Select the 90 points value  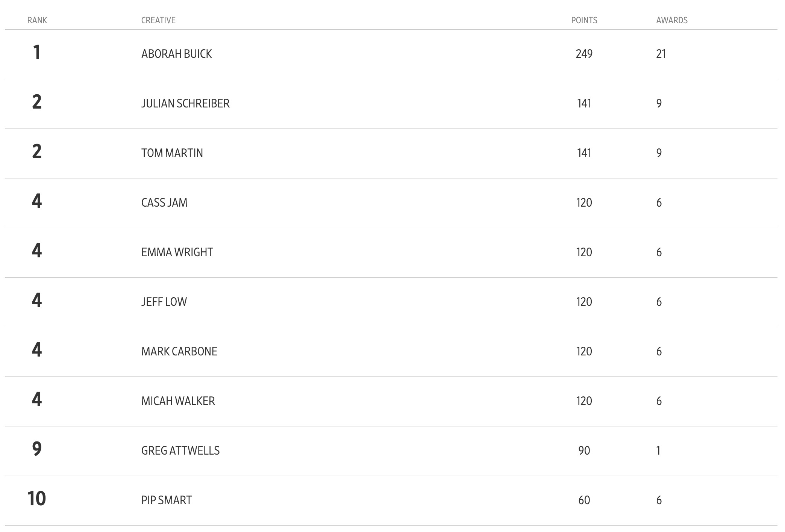(x=584, y=450)
